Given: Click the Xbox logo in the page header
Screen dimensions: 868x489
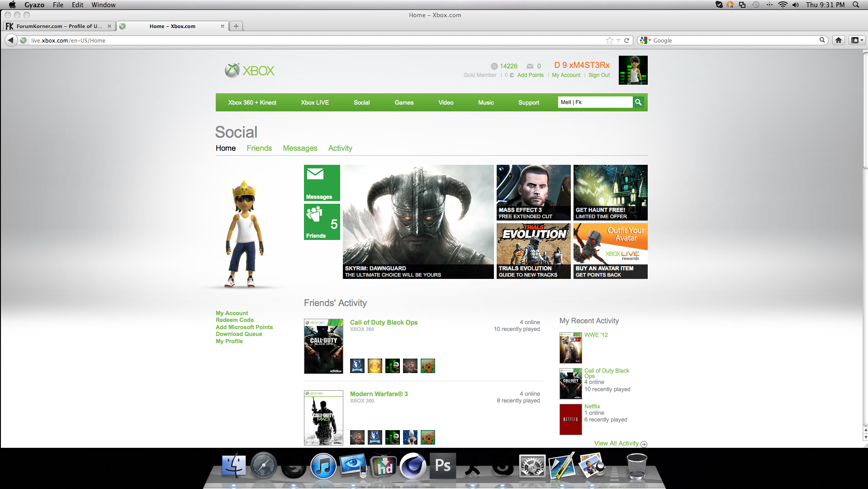Looking at the screenshot, I should 250,71.
